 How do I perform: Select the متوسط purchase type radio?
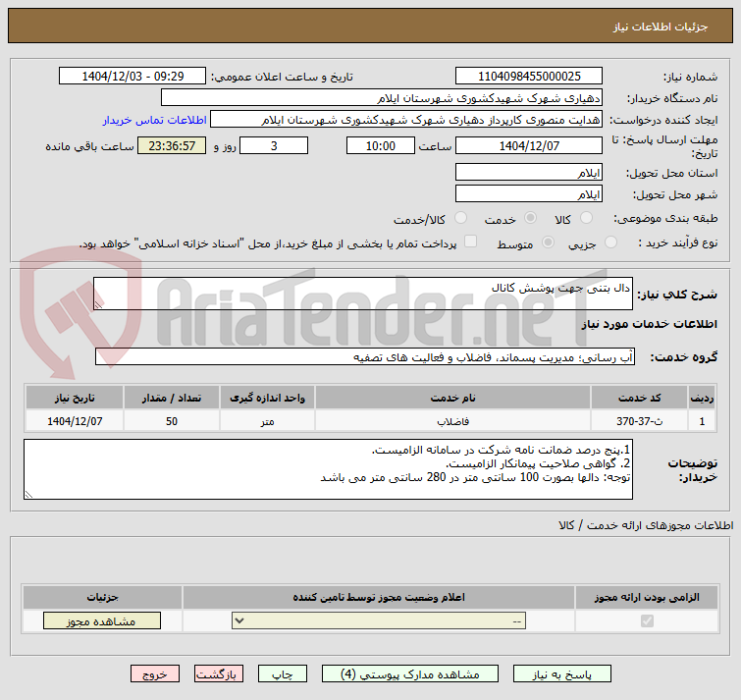point(548,242)
